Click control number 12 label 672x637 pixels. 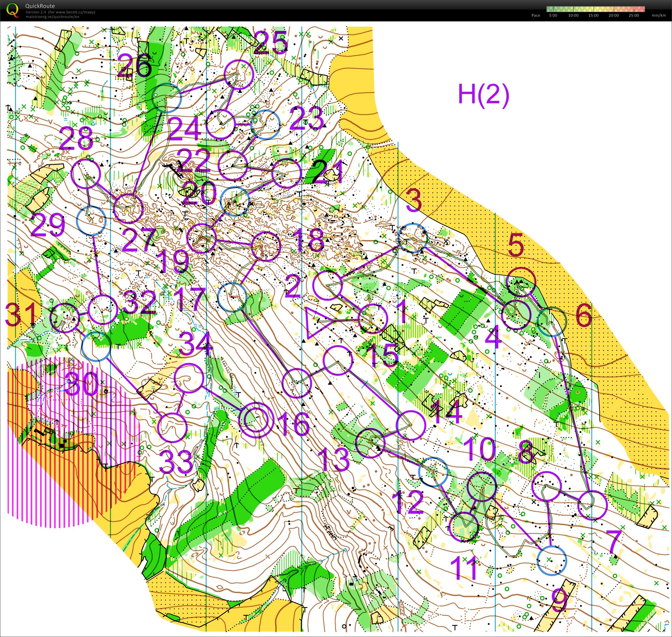(x=408, y=503)
